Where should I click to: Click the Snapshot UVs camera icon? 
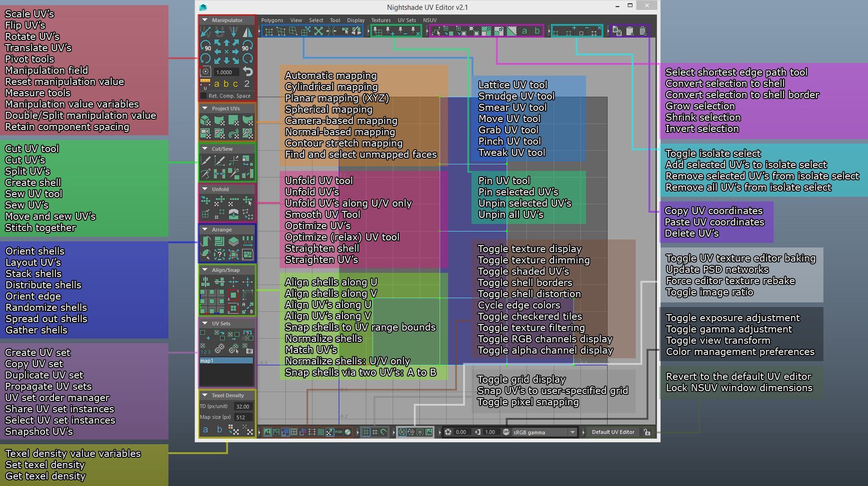pyautogui.click(x=249, y=351)
